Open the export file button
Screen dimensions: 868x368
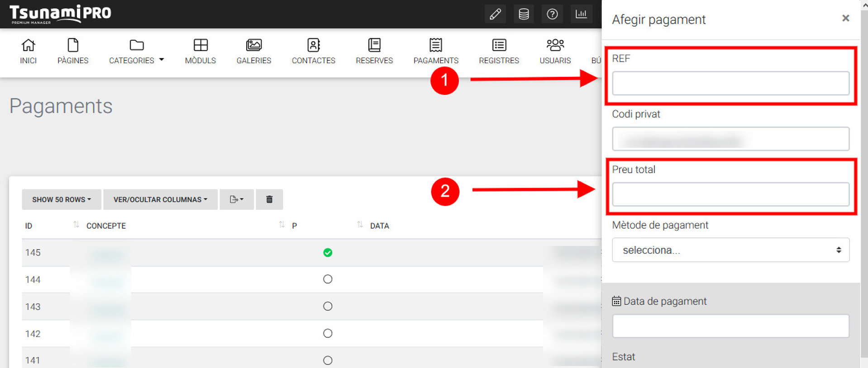point(237,199)
